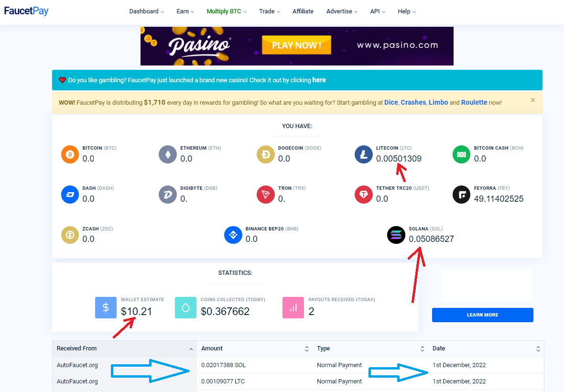
Task: Click the Pasino PLAY NOW banner
Action: point(297,46)
